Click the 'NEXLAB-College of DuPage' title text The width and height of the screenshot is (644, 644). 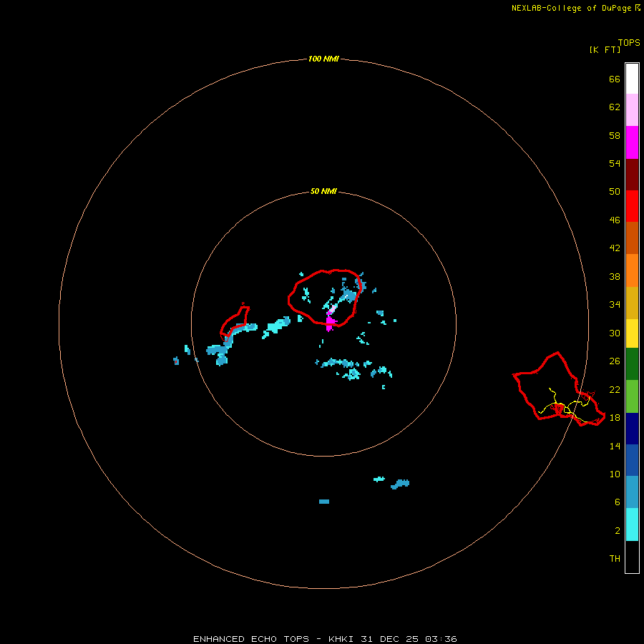point(571,8)
